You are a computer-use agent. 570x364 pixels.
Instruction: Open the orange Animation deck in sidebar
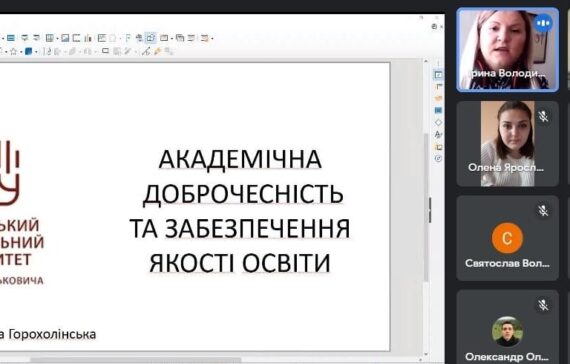point(438,98)
